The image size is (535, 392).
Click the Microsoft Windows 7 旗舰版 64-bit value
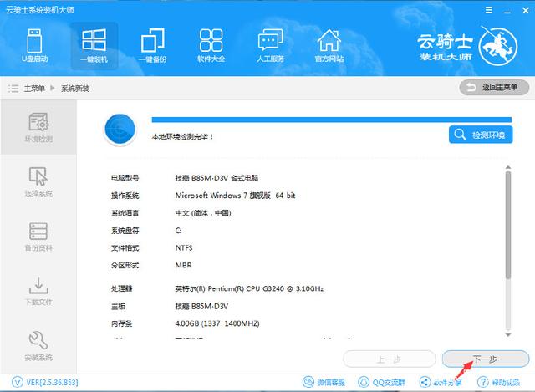[235, 195]
